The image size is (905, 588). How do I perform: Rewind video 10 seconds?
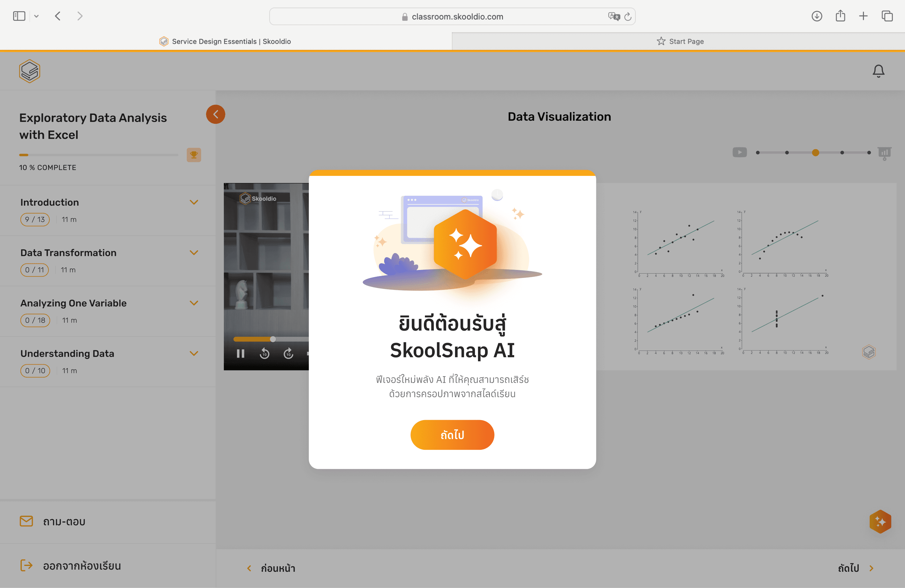coord(264,354)
